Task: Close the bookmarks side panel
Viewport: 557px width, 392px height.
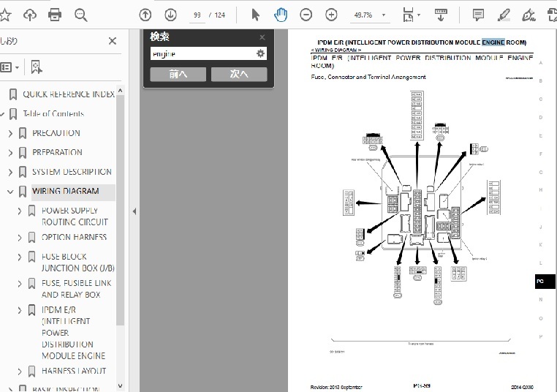Action: [x=113, y=41]
